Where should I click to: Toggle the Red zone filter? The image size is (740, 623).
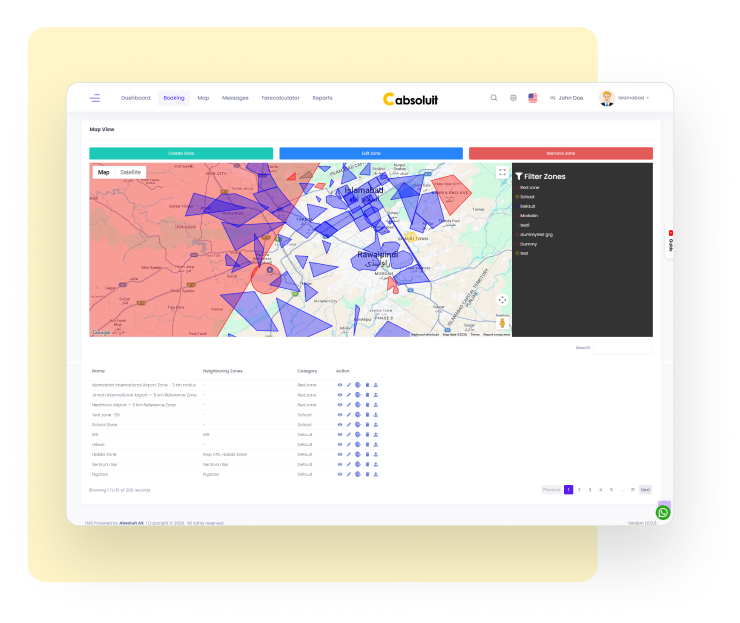pos(529,187)
